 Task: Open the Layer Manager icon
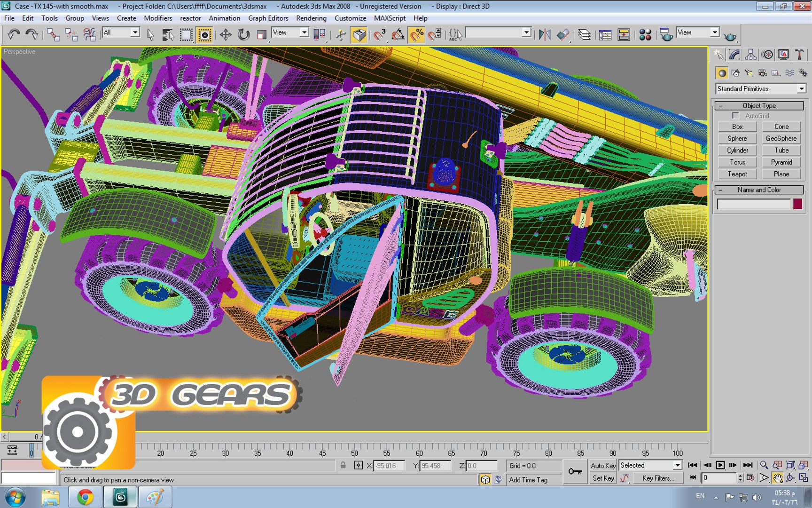[x=584, y=34]
